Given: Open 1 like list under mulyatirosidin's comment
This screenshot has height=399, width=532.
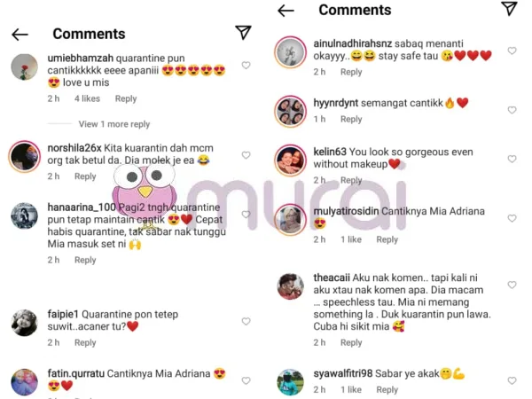Looking at the screenshot, I should tap(351, 239).
